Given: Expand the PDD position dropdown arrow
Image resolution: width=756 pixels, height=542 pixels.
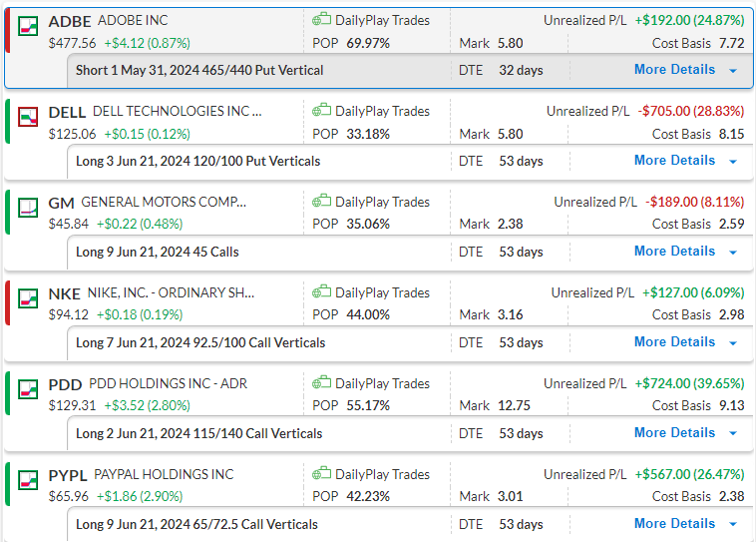Looking at the screenshot, I should (x=733, y=433).
